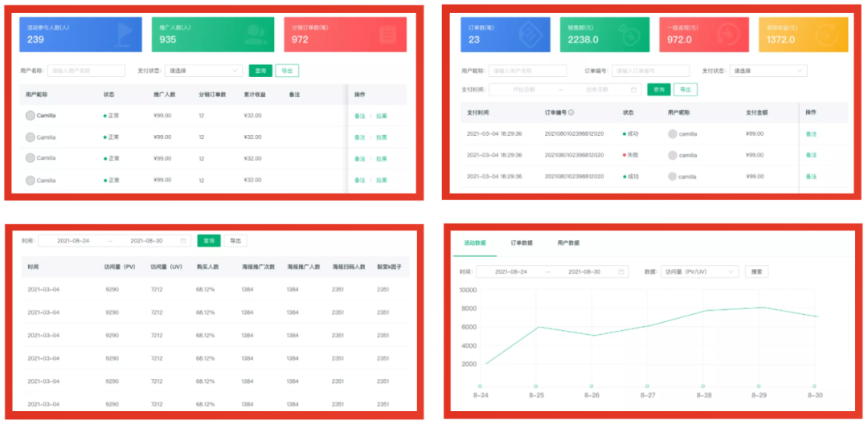868x424 pixels.
Task: Select the 8-27 data point marker
Action: [x=647, y=386]
